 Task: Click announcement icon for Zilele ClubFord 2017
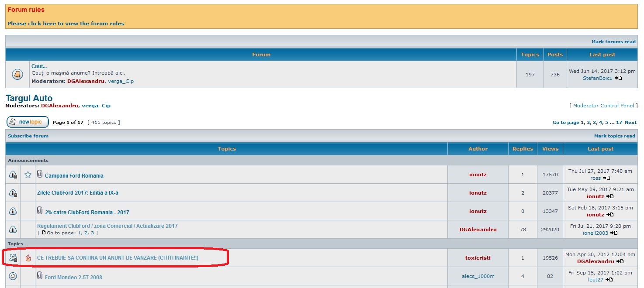tap(13, 193)
